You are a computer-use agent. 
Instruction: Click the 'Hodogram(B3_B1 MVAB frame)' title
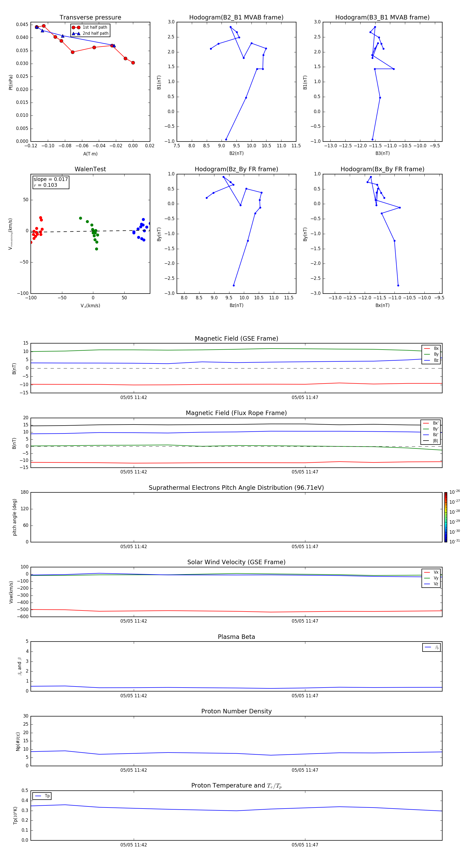[x=382, y=18]
